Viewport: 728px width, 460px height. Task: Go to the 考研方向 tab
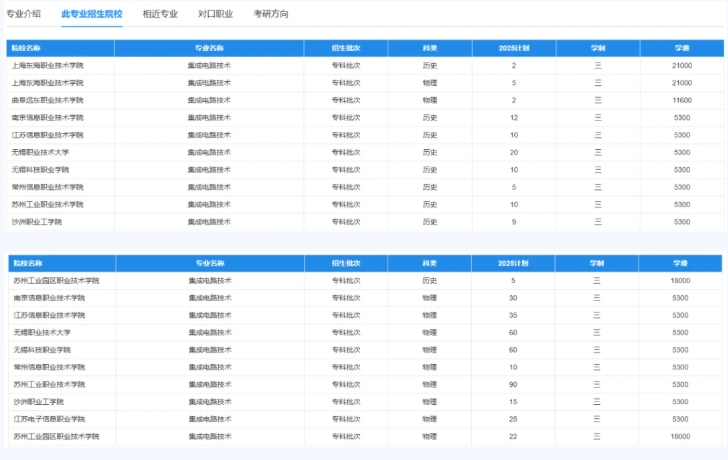[x=271, y=14]
